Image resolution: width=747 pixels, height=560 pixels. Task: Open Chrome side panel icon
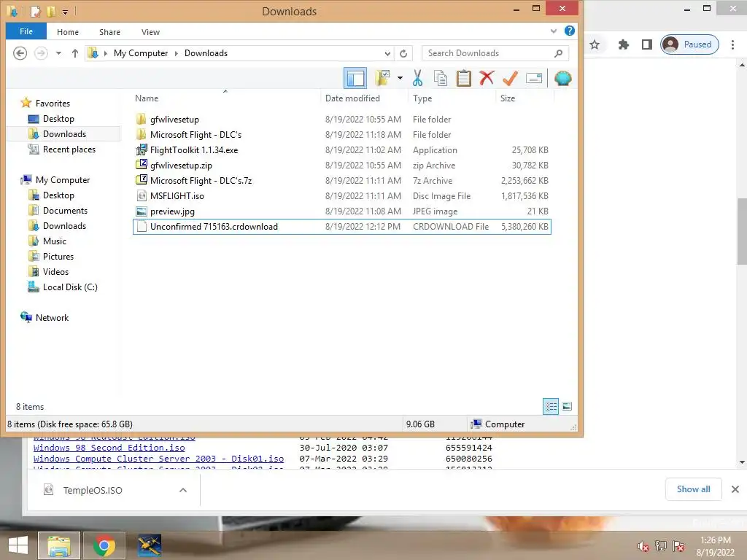pyautogui.click(x=646, y=44)
